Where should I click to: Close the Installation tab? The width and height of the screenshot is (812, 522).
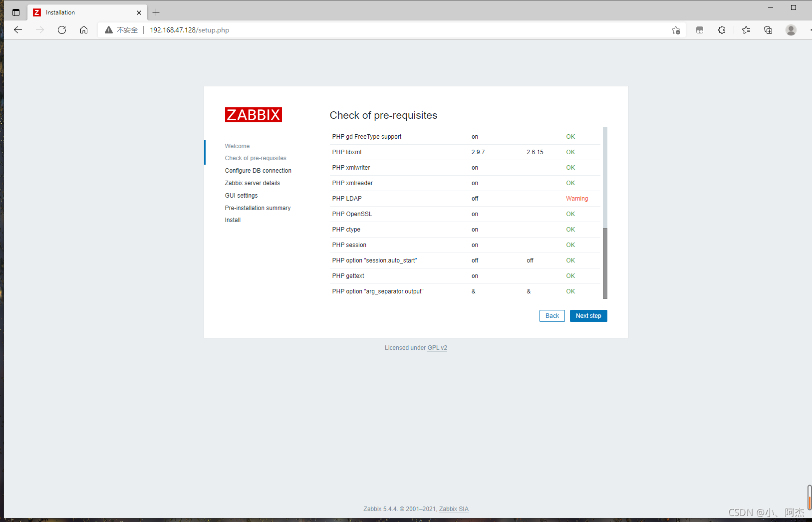pyautogui.click(x=139, y=12)
